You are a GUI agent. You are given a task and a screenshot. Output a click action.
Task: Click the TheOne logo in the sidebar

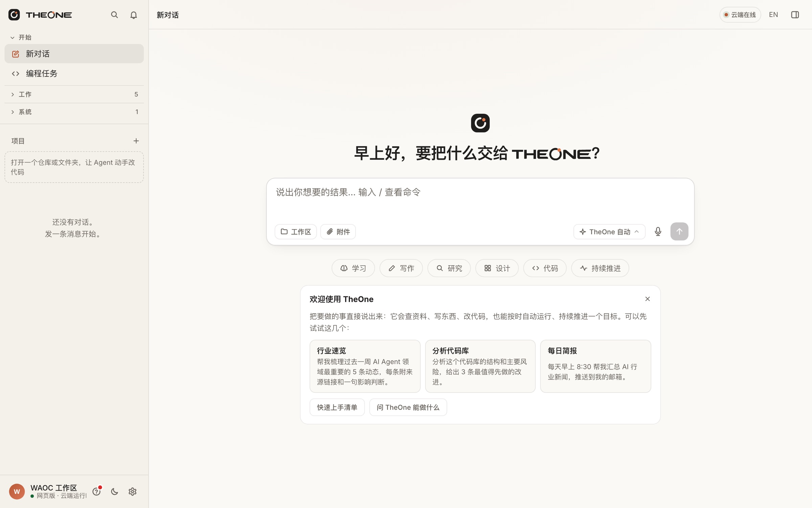(x=40, y=15)
